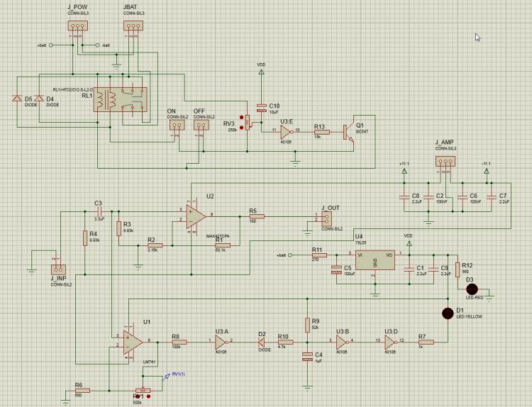The width and height of the screenshot is (532, 407).
Task: Click the U2 op-amp triangle
Action: (x=196, y=216)
